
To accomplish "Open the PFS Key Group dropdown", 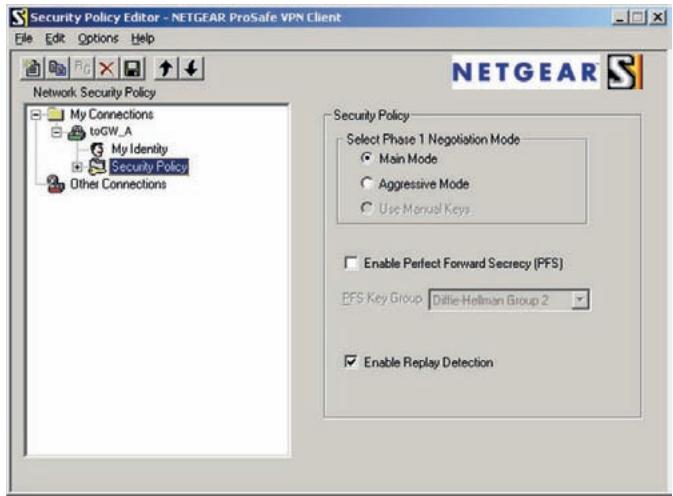I will pos(579,299).
